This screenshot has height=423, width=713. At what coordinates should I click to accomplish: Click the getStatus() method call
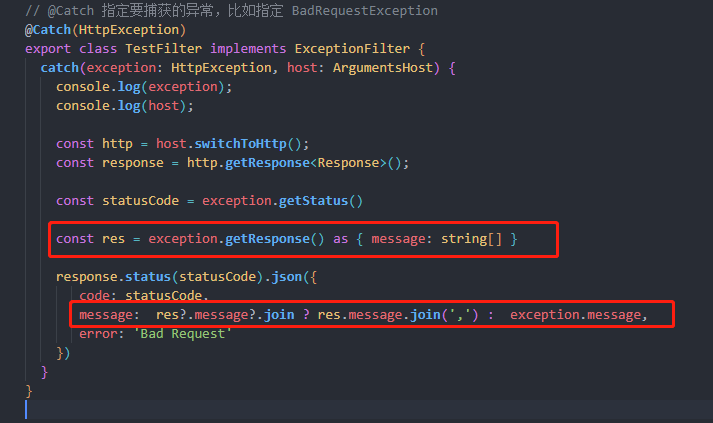(x=321, y=201)
